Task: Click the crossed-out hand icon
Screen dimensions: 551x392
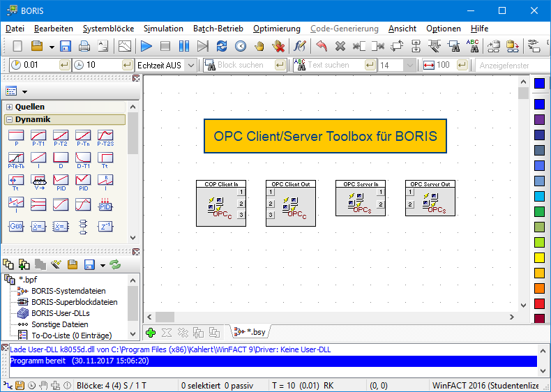Action: (x=278, y=46)
